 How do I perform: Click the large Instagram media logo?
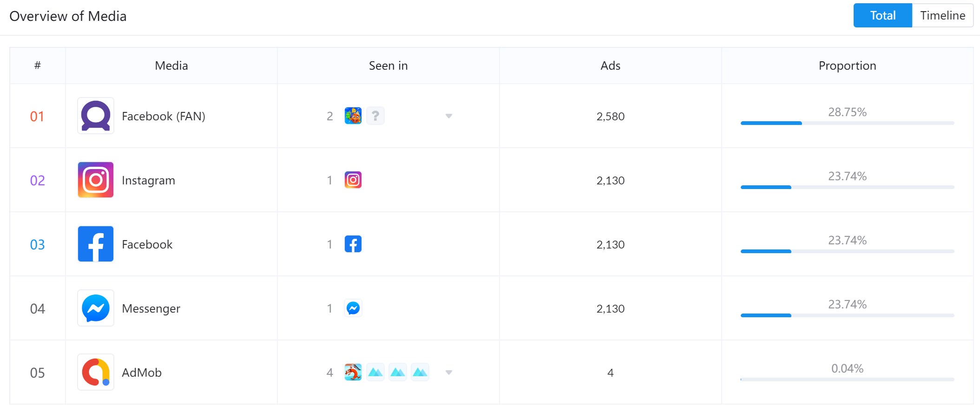pyautogui.click(x=96, y=180)
